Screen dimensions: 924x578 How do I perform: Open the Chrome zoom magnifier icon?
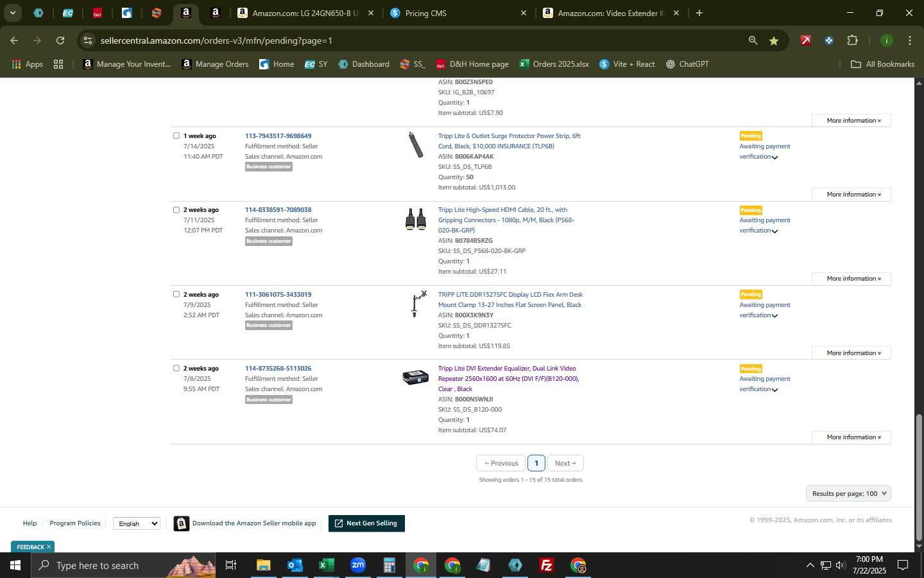pyautogui.click(x=753, y=40)
